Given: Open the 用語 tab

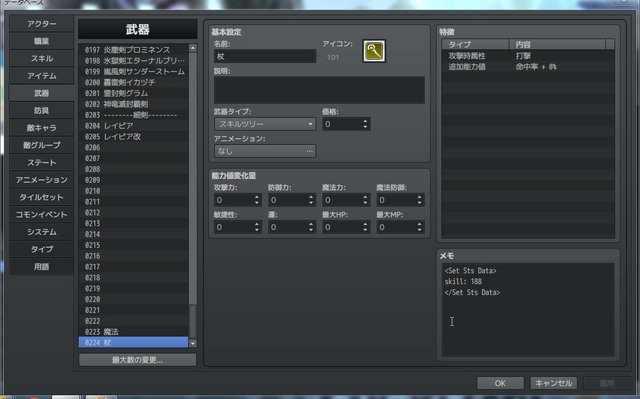Looking at the screenshot, I should (42, 266).
